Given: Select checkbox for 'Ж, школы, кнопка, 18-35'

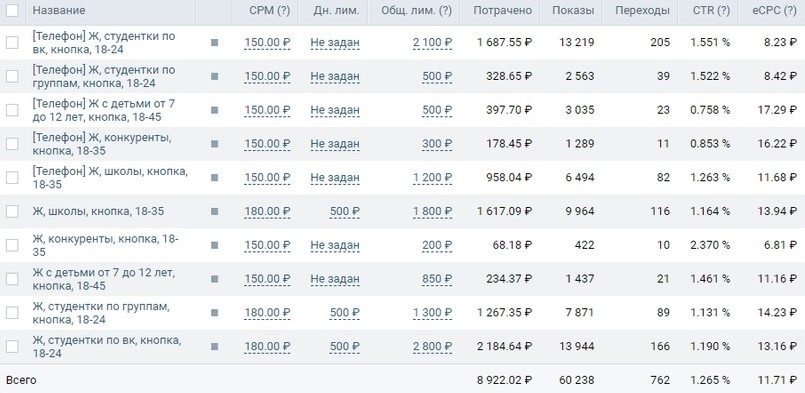Looking at the screenshot, I should (x=12, y=211).
